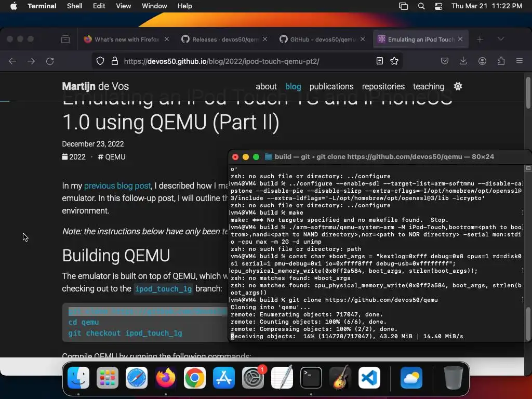Open the Firefox account icon
Screen dimensions: 532x399
point(482,61)
